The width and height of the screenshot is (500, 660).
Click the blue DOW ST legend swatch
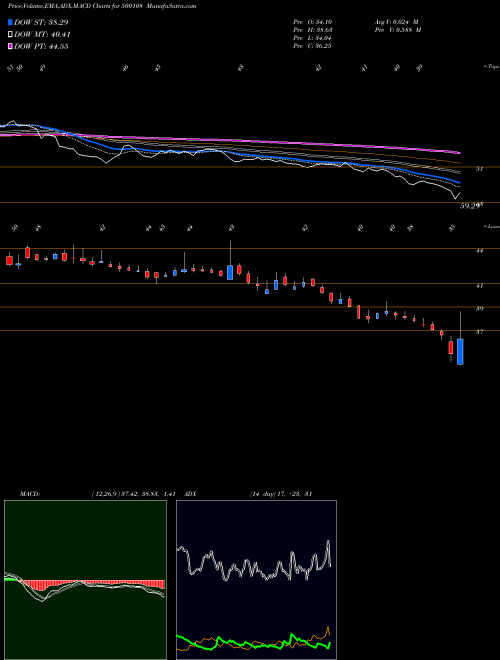pyautogui.click(x=10, y=22)
